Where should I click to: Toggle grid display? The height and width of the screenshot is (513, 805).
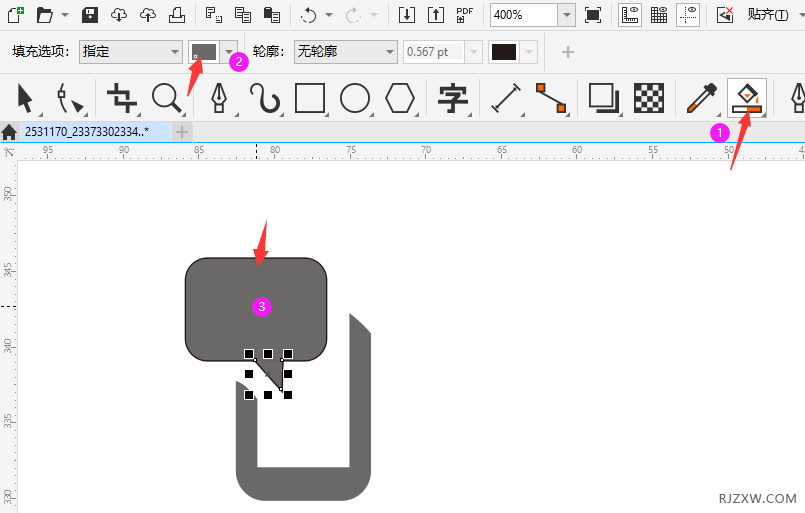(x=659, y=15)
